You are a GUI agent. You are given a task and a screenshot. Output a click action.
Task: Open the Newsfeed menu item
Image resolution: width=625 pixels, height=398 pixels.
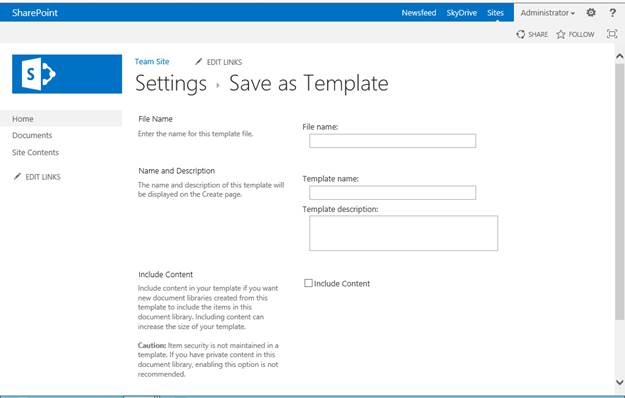[x=419, y=13]
